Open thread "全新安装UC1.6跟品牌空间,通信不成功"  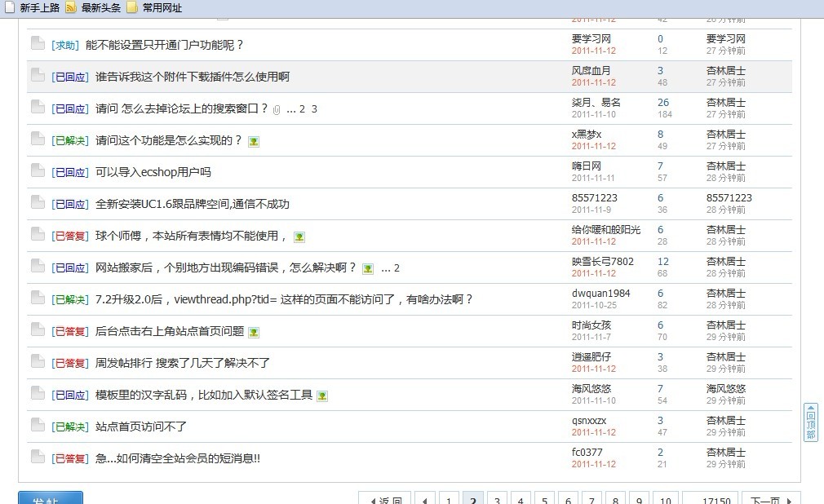tap(192, 204)
